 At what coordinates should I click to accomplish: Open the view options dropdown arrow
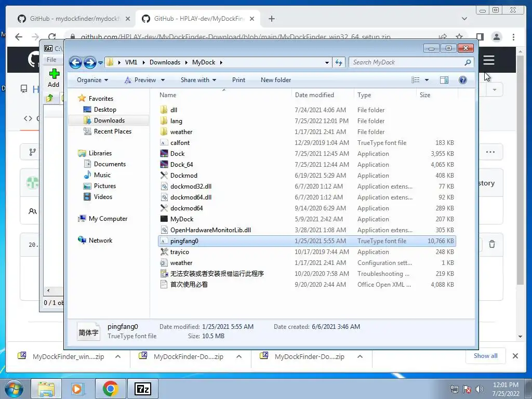pyautogui.click(x=427, y=80)
